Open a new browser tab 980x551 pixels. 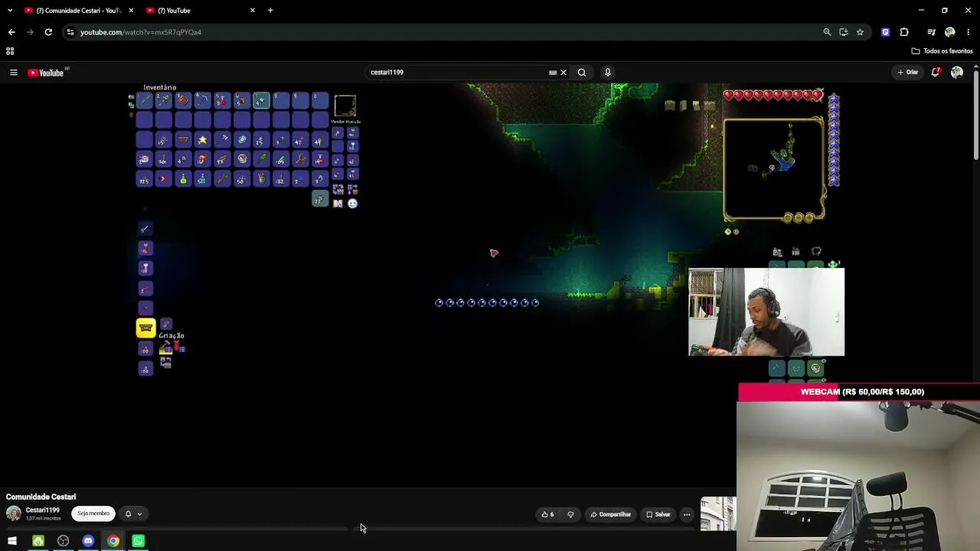270,11
